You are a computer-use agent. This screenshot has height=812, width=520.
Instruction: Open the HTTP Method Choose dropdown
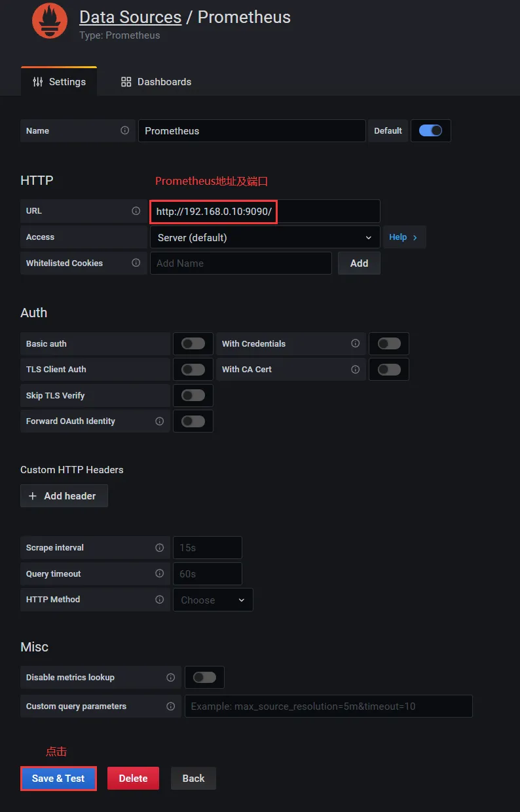(212, 600)
